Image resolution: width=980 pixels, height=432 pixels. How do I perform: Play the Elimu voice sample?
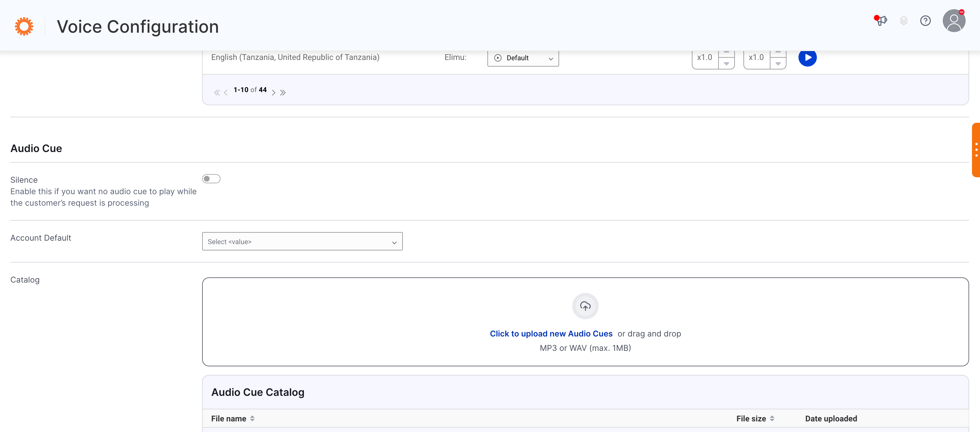pos(807,57)
